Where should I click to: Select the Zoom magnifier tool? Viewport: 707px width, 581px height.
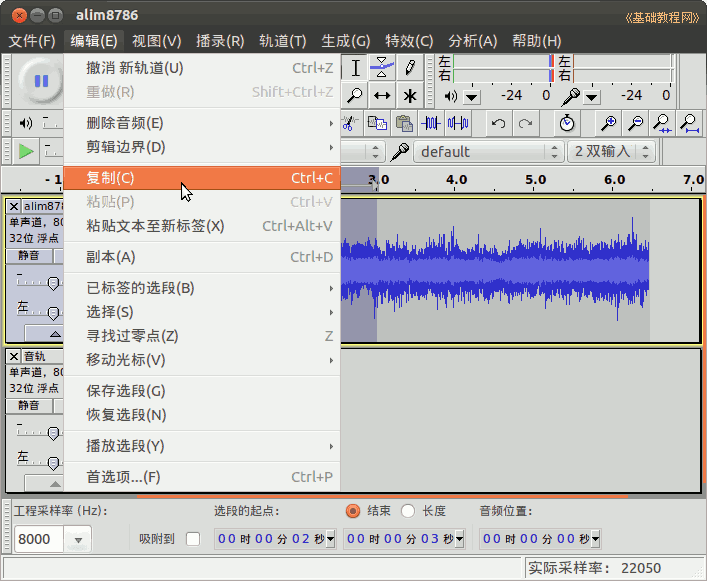tap(355, 96)
